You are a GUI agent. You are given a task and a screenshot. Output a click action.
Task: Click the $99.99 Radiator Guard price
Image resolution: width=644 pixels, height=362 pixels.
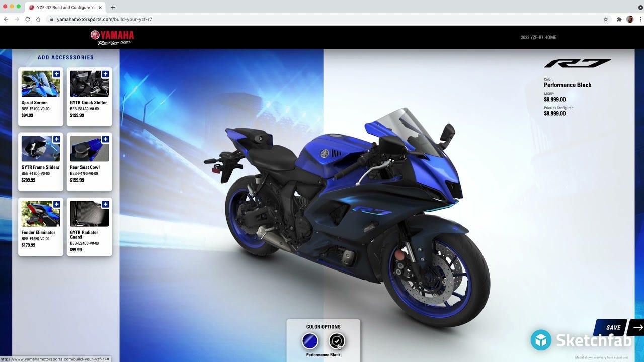tap(76, 250)
